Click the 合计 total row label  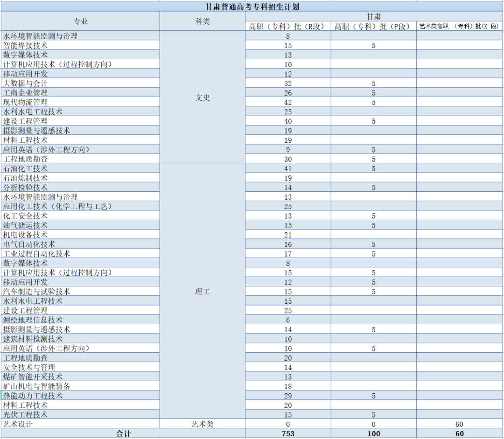click(x=123, y=434)
